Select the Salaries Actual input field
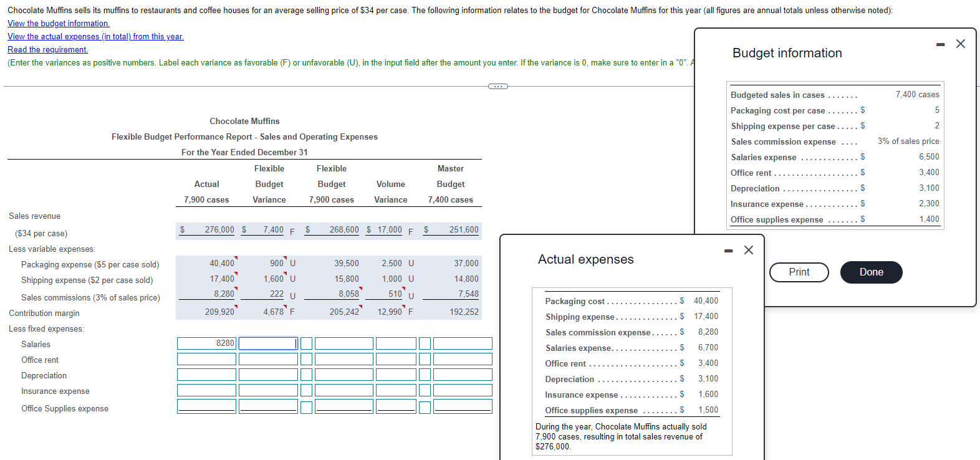The width and height of the screenshot is (980, 460). [x=206, y=343]
